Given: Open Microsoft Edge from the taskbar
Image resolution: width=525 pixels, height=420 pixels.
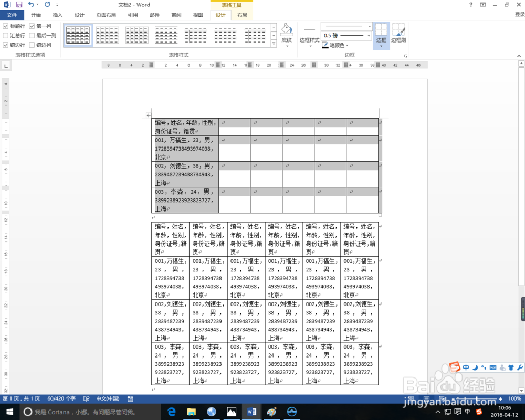Looking at the screenshot, I should [172, 412].
